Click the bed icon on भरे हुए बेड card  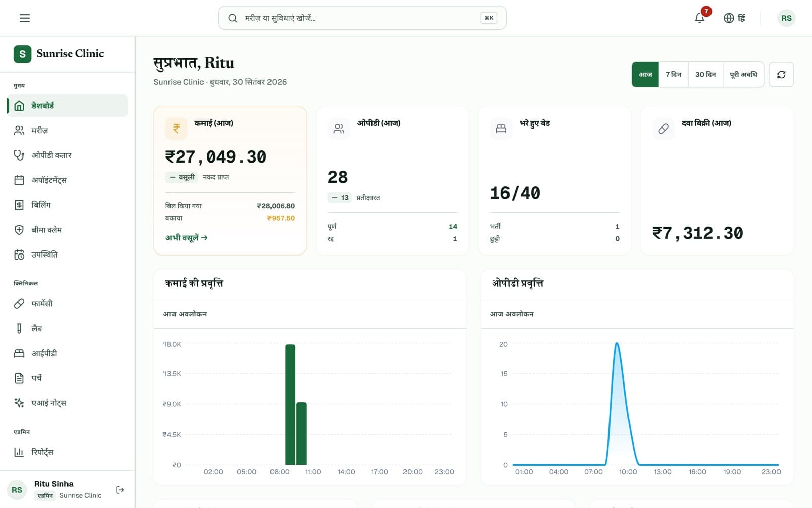coord(501,129)
